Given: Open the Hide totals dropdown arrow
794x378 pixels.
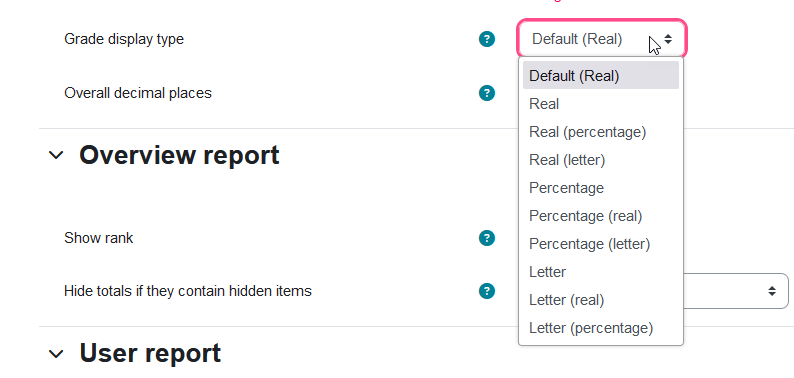Looking at the screenshot, I should point(772,291).
